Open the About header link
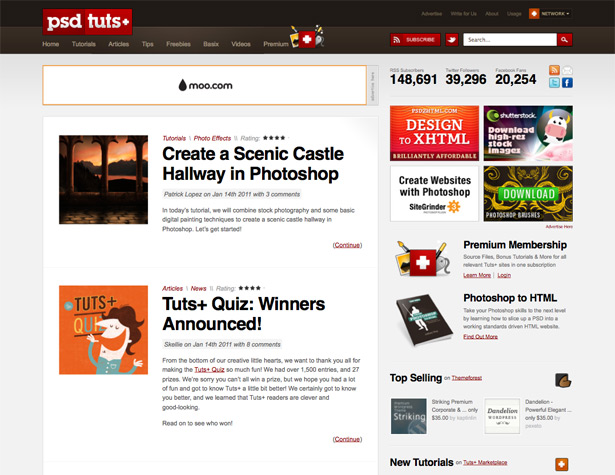 (x=492, y=14)
